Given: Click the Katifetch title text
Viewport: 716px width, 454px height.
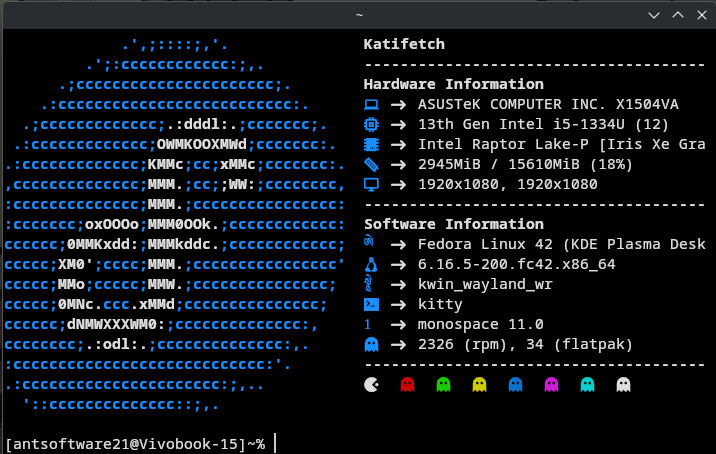Looking at the screenshot, I should point(404,44).
